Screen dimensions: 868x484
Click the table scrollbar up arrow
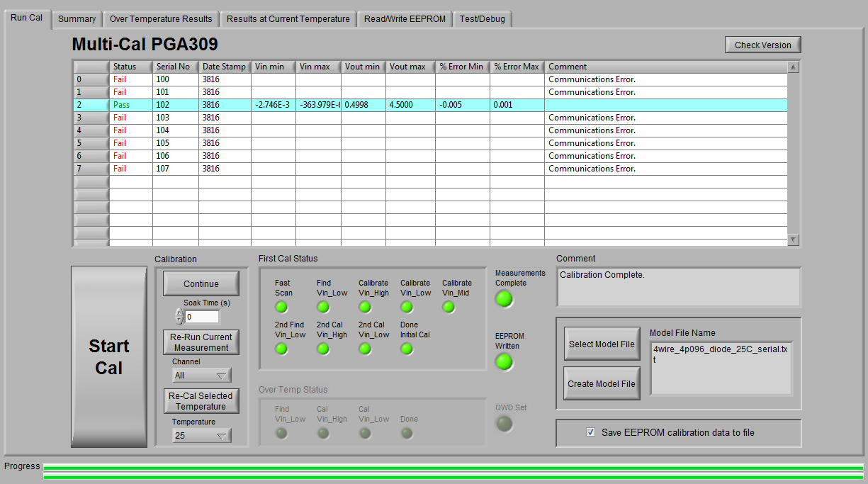tap(793, 67)
